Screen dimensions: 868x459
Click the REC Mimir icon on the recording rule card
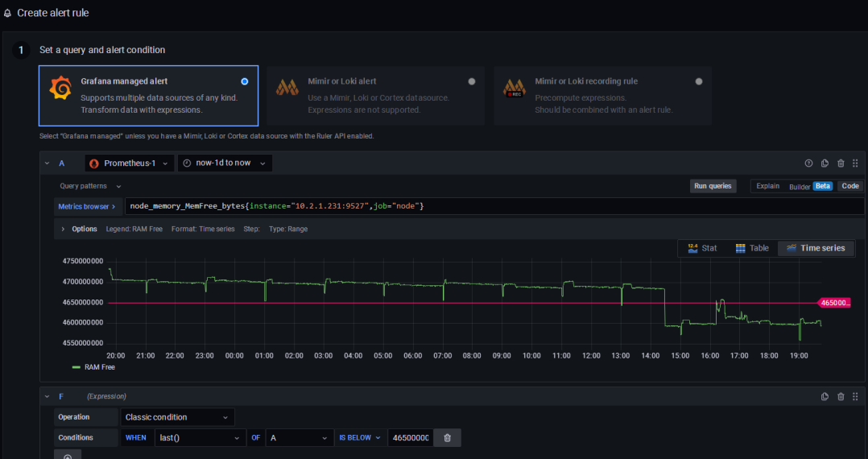(515, 88)
